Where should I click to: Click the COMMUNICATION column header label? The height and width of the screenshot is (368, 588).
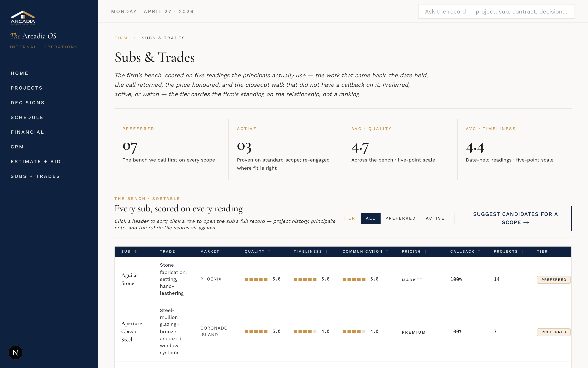(x=363, y=251)
